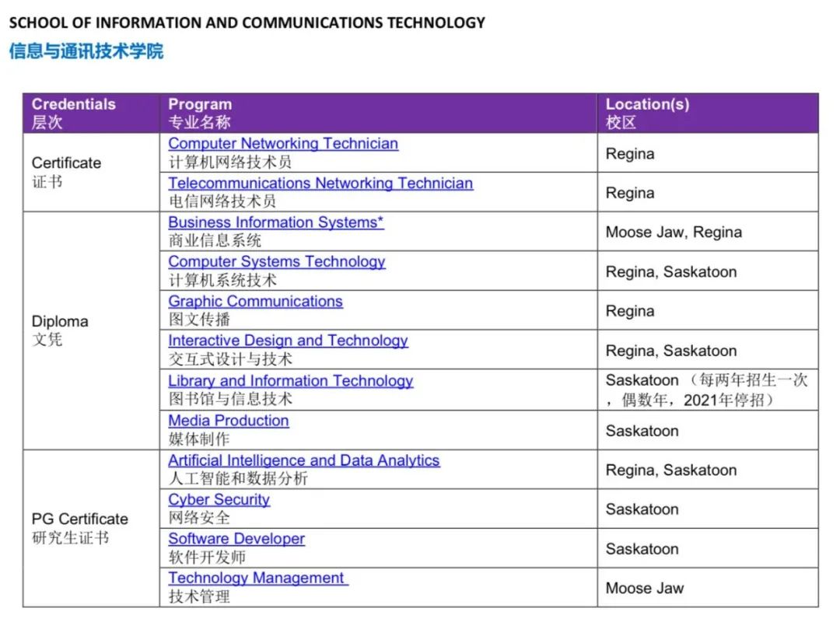The height and width of the screenshot is (629, 840).
Task: Click the Credentials column header
Action: (91, 113)
